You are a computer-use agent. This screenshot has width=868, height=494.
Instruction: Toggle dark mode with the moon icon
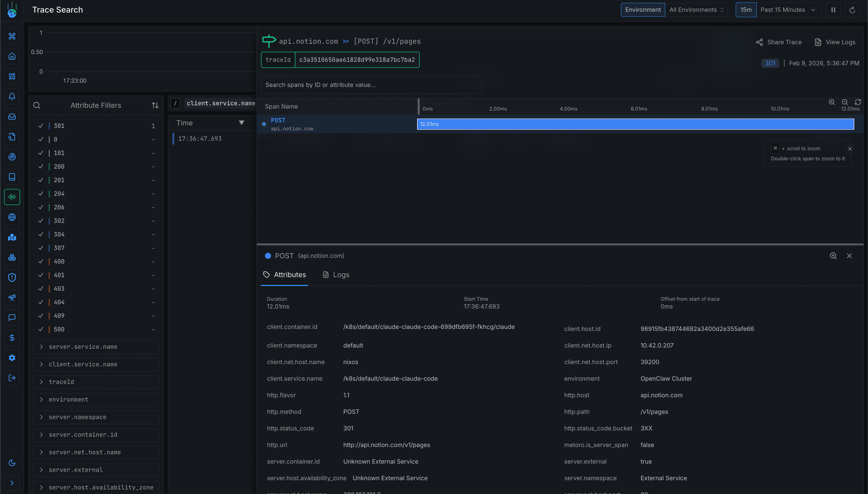coord(12,462)
